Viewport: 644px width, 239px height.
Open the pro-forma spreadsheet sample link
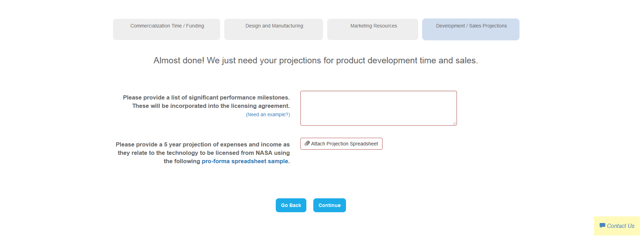[x=245, y=161]
